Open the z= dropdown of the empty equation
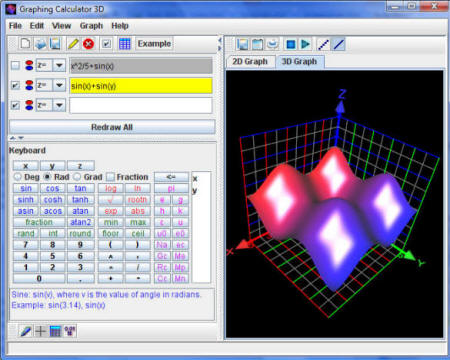Image resolution: width=450 pixels, height=360 pixels. click(59, 105)
